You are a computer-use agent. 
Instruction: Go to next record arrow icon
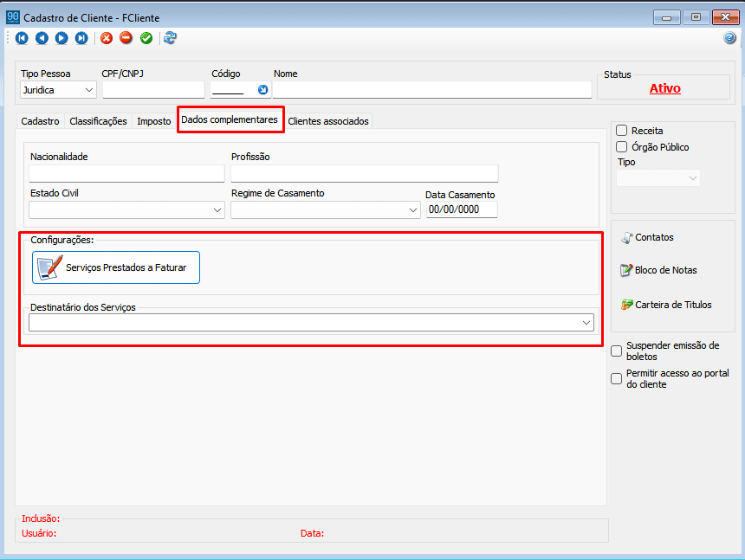click(x=62, y=38)
